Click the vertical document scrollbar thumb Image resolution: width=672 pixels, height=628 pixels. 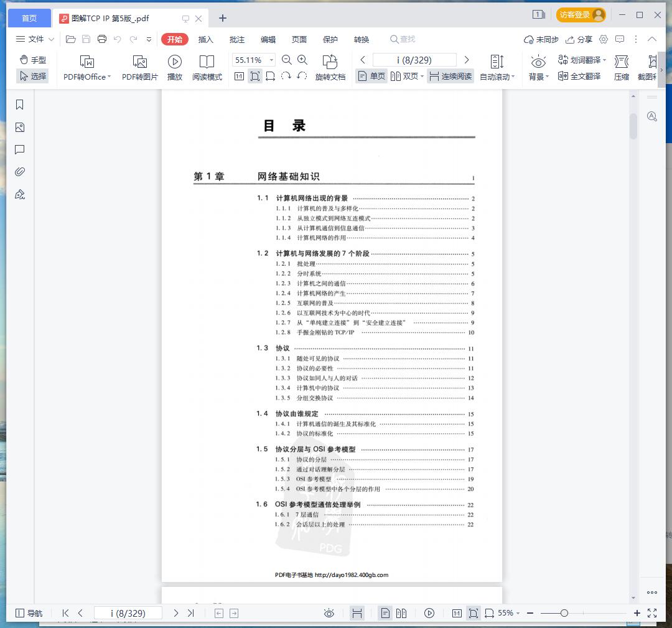pos(633,126)
